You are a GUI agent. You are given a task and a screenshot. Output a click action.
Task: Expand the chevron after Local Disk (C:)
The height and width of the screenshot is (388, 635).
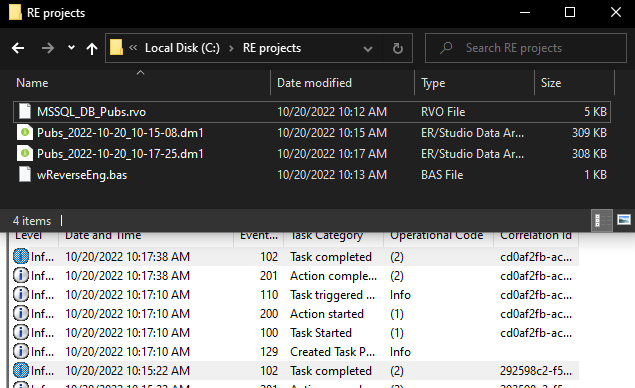(x=231, y=48)
